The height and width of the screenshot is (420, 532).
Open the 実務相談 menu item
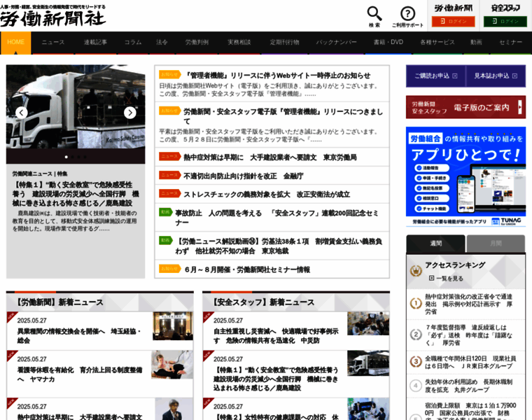(239, 43)
